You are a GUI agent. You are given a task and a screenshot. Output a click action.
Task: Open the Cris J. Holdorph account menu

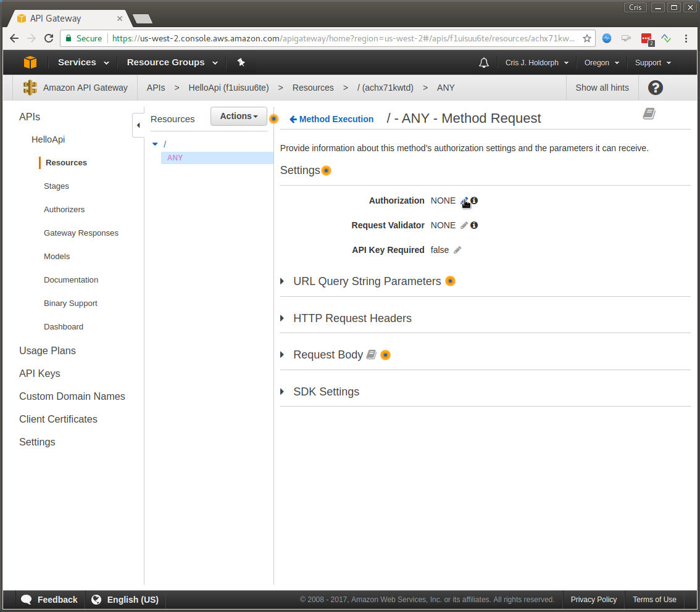(537, 63)
